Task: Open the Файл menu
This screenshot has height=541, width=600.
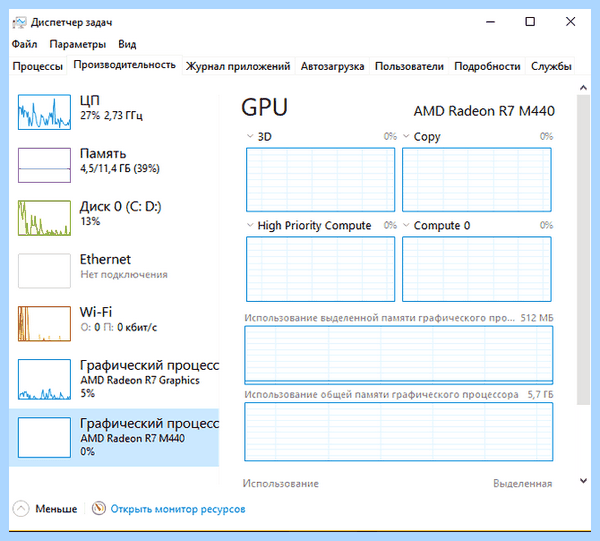Action: pyautogui.click(x=24, y=44)
